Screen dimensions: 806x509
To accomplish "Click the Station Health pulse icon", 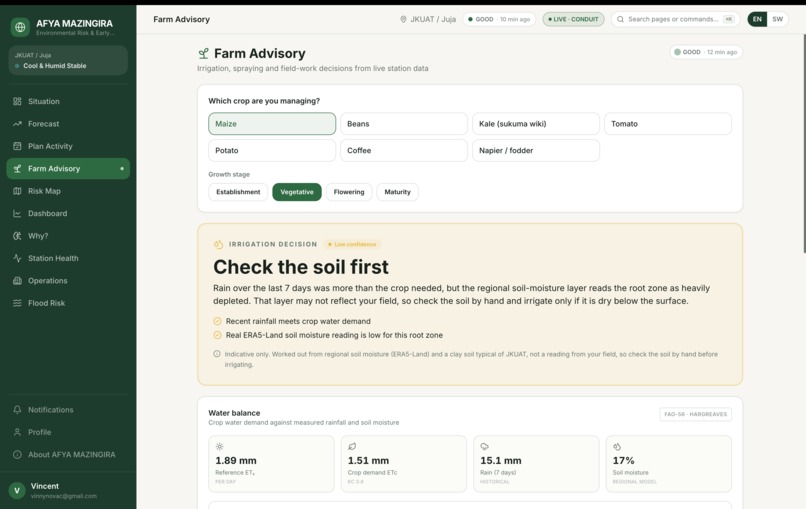I will (x=17, y=258).
